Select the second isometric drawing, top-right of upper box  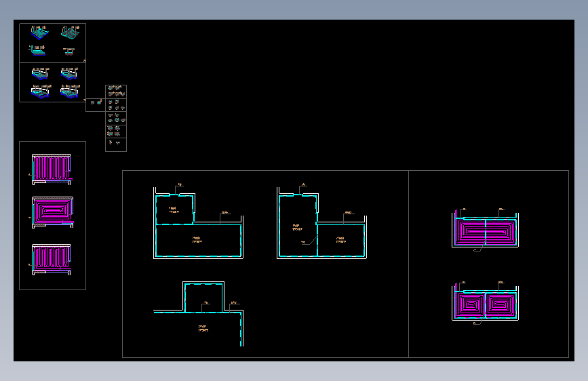click(70, 33)
